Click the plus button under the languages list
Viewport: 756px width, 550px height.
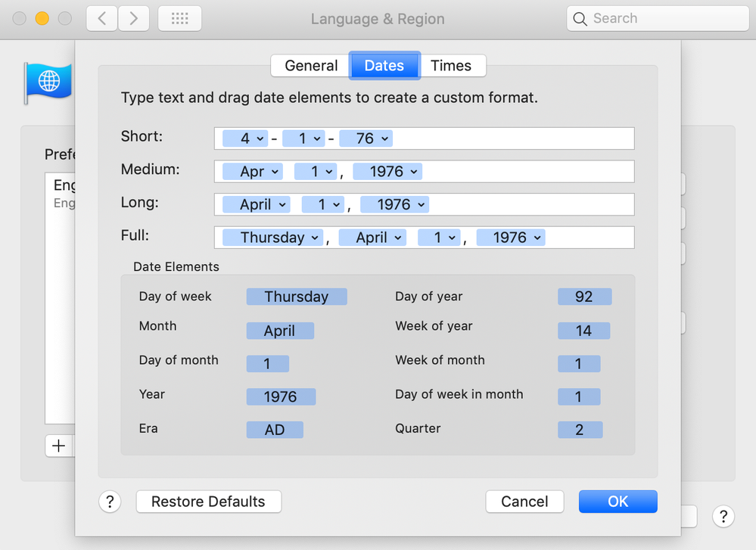click(x=58, y=446)
